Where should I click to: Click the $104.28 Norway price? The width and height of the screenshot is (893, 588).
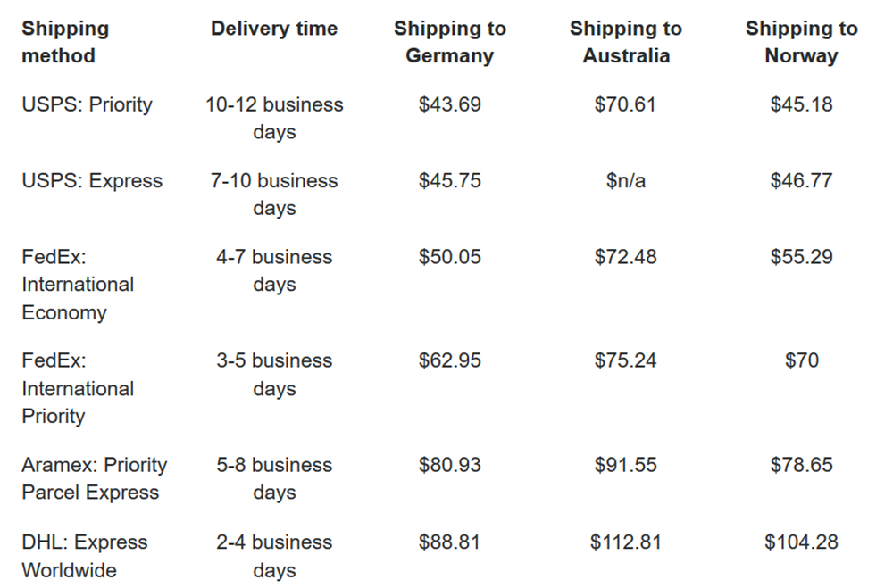(801, 542)
